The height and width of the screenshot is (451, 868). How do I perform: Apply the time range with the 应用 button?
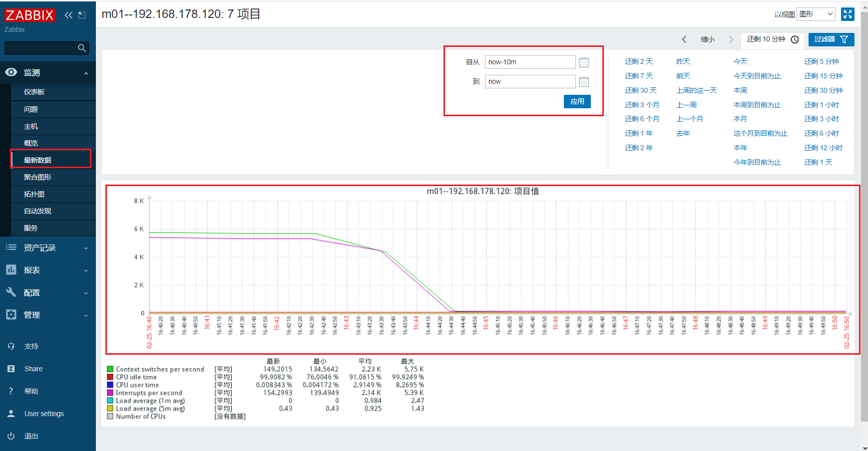click(577, 101)
